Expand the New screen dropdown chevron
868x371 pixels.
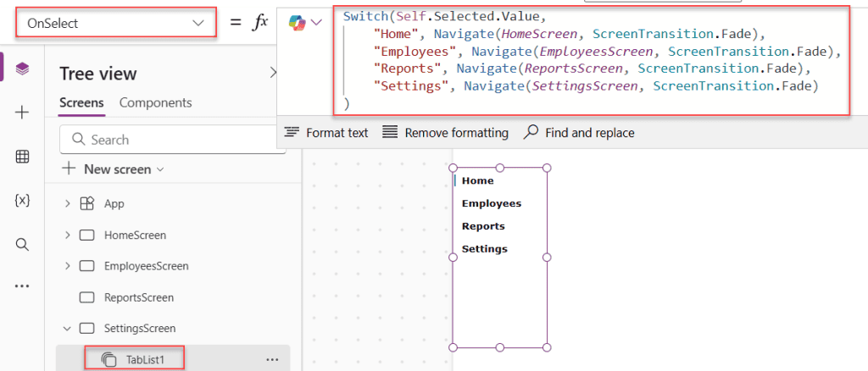[x=160, y=169]
